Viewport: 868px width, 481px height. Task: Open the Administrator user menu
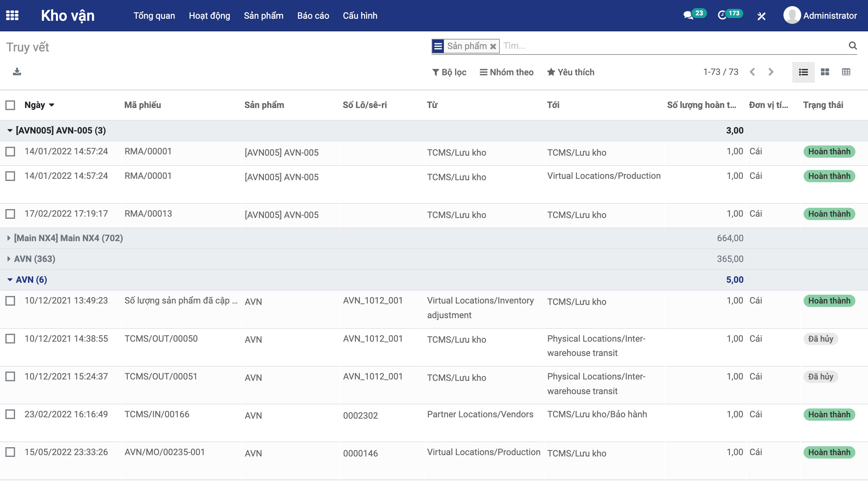[820, 15]
